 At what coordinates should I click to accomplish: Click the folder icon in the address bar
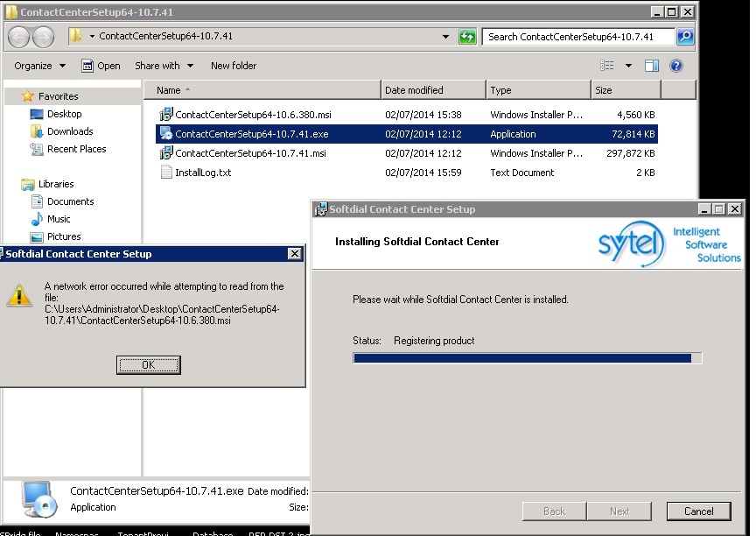(74, 36)
